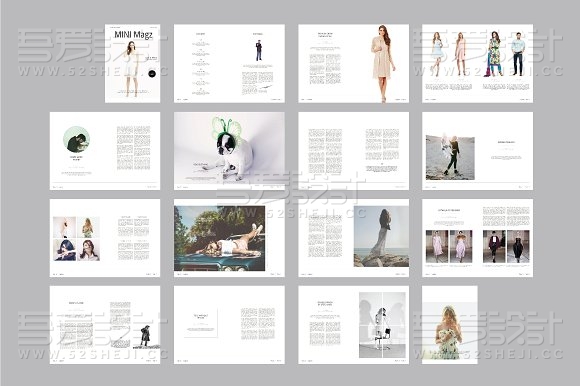Click the grayscale grid photo spread
This screenshot has height=386, width=580.
click(354, 325)
